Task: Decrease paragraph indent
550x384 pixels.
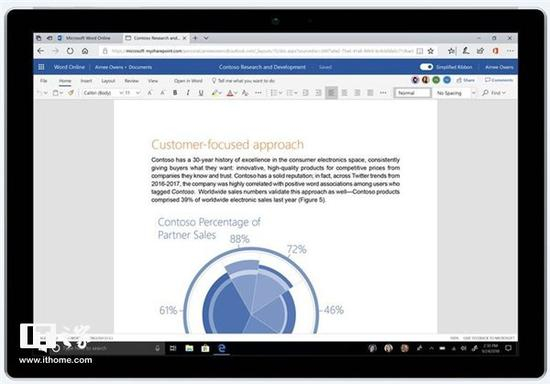Action: point(306,93)
